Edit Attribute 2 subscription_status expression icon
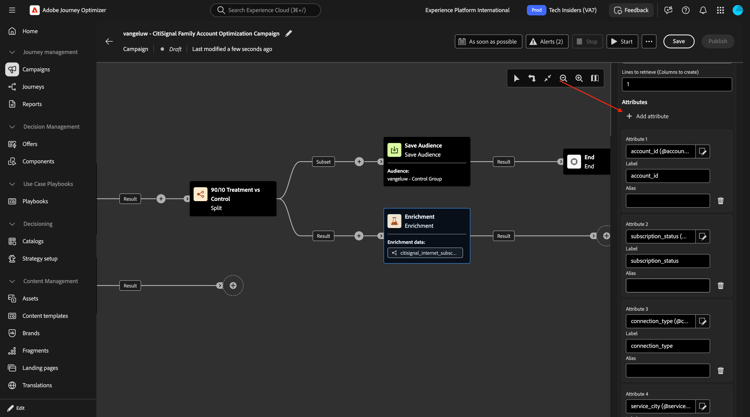Screen dimensions: 750x417 coord(703,236)
